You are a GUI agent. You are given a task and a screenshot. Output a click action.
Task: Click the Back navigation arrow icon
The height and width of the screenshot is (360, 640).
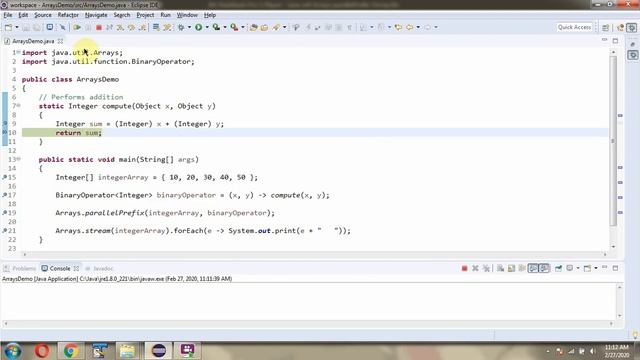pos(409,27)
